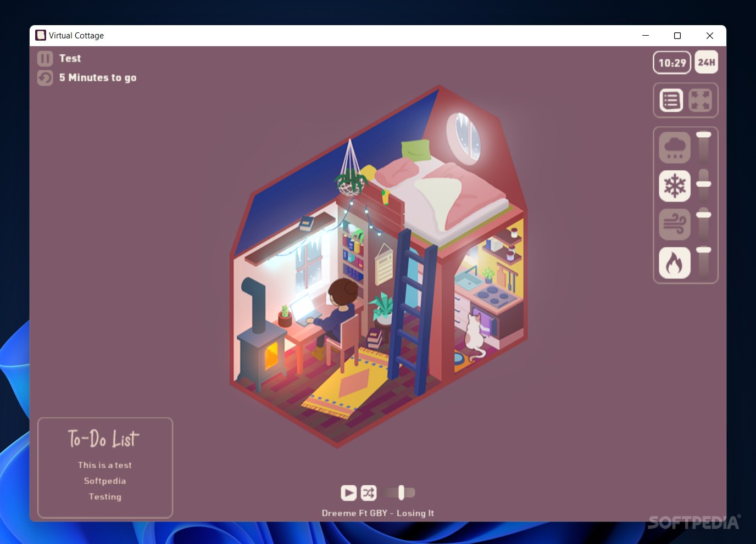Click the 10:29 clock display
The image size is (756, 544).
pos(672,63)
